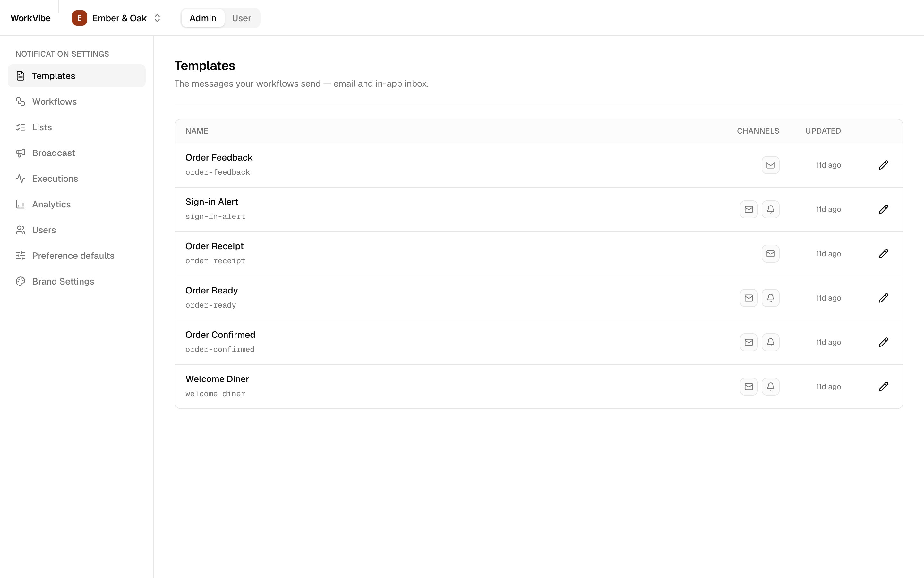This screenshot has height=578, width=924.
Task: Click in-app bell icon for Sign-in Alert
Action: [771, 209]
